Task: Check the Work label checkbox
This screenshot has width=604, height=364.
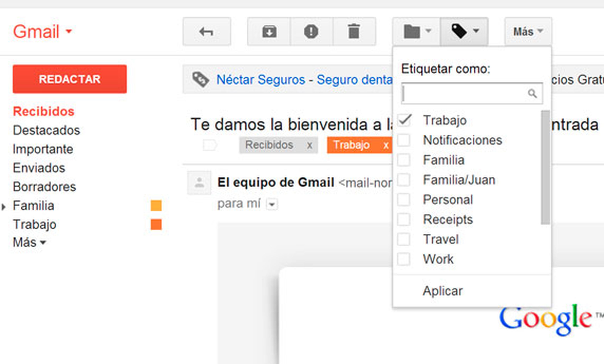Action: pos(404,259)
